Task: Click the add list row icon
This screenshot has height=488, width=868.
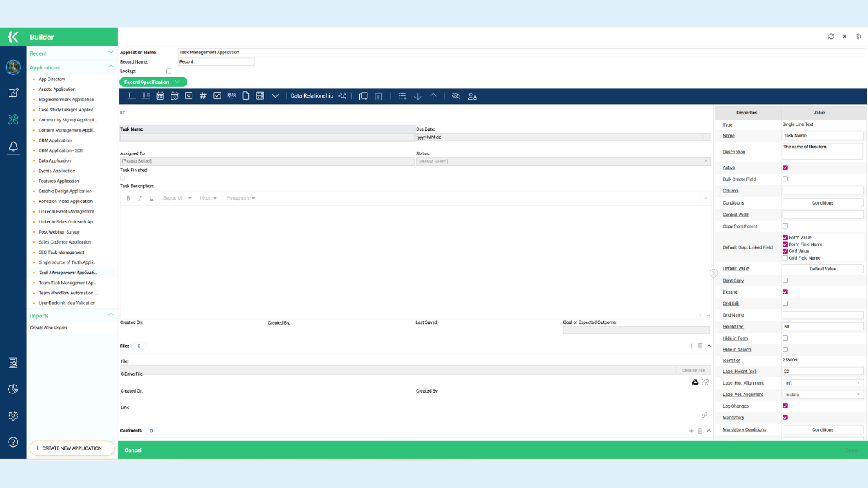Action: 402,96
